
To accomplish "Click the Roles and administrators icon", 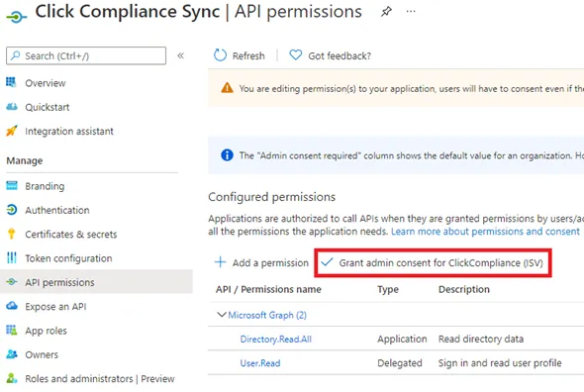I will point(12,378).
